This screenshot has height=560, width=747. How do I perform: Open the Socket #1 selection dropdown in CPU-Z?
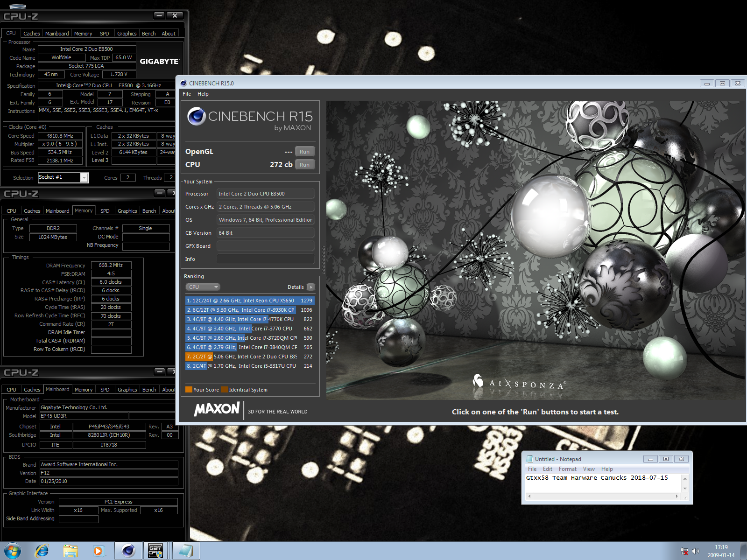[84, 178]
